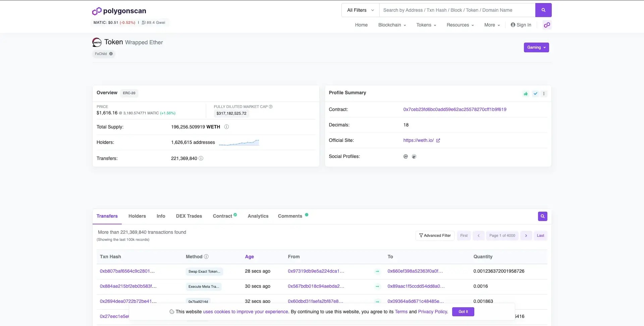Open sender address 0x97319db9e5a224dca1…
644x326 pixels.
(316, 271)
